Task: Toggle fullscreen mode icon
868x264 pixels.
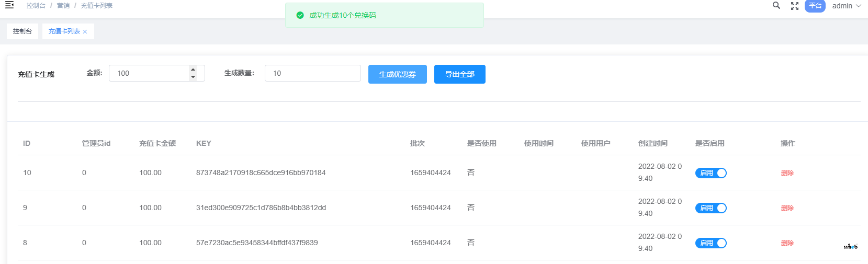Action: pyautogui.click(x=795, y=6)
